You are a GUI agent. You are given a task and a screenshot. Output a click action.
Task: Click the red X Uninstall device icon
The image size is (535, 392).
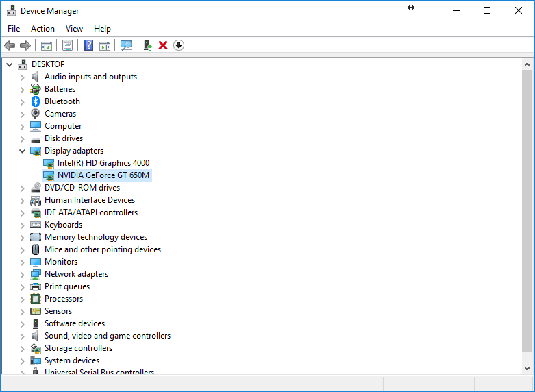click(x=163, y=45)
